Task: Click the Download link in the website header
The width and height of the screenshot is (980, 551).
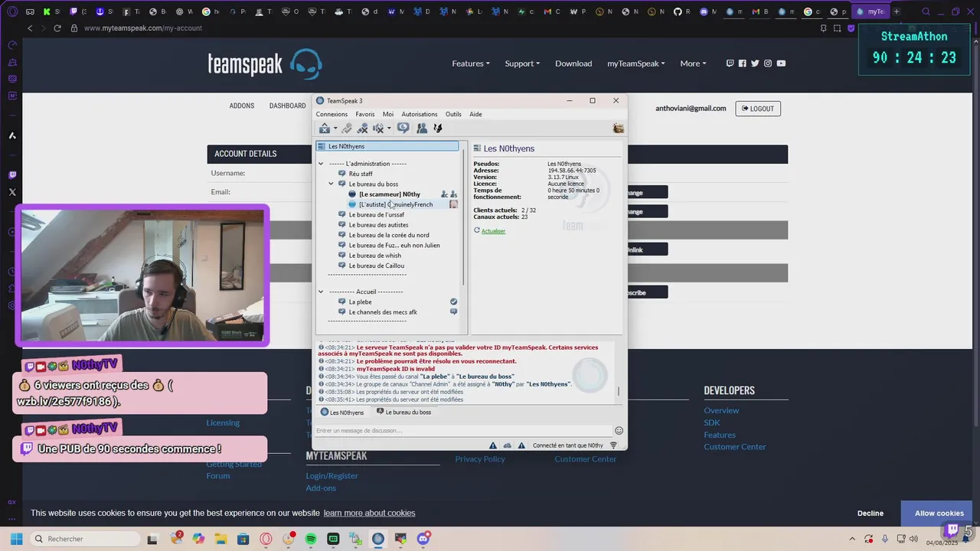Action: pyautogui.click(x=573, y=64)
